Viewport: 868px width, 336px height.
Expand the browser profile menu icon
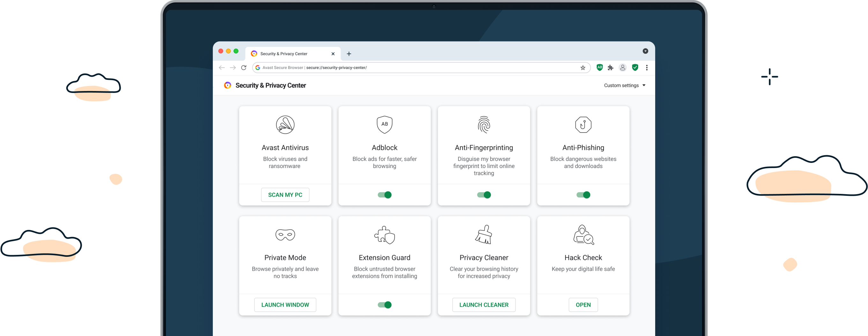[x=622, y=67]
